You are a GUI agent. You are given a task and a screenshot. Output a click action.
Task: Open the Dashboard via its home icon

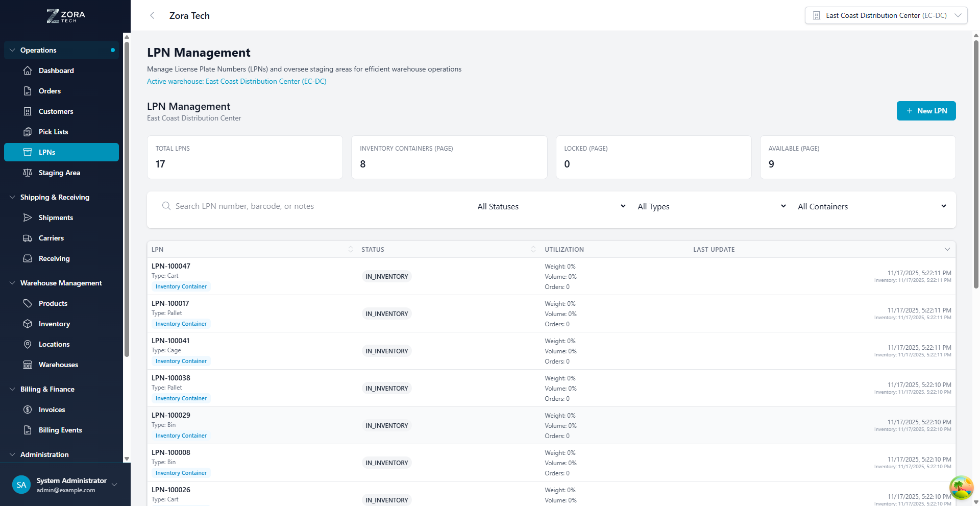(28, 70)
